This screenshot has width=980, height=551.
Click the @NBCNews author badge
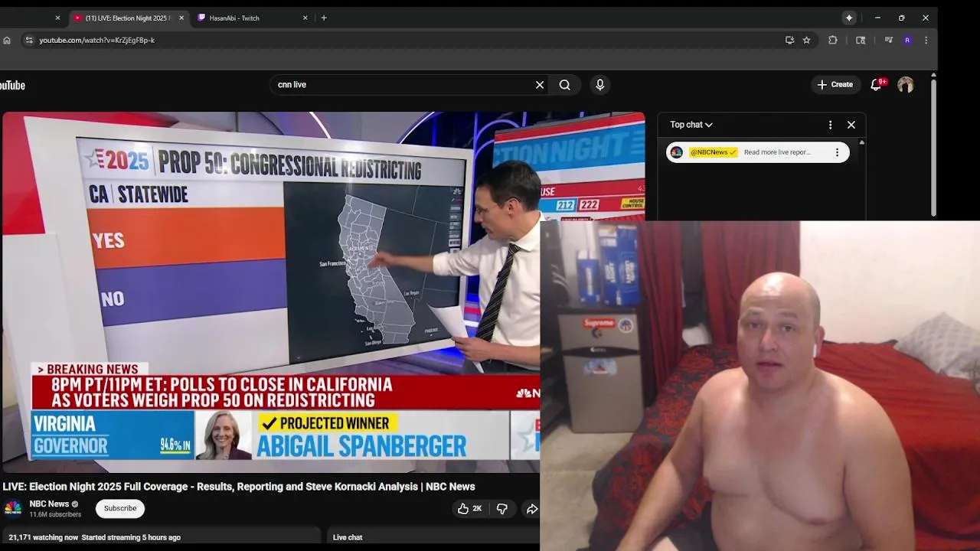tap(713, 152)
